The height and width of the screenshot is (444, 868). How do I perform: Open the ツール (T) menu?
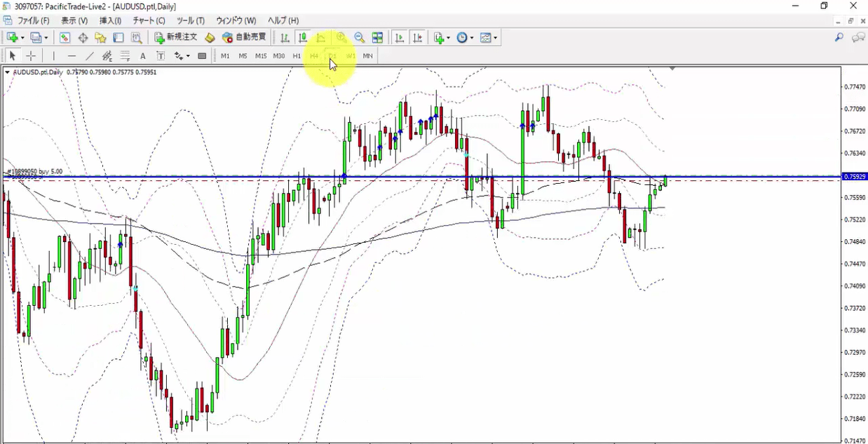click(x=191, y=20)
